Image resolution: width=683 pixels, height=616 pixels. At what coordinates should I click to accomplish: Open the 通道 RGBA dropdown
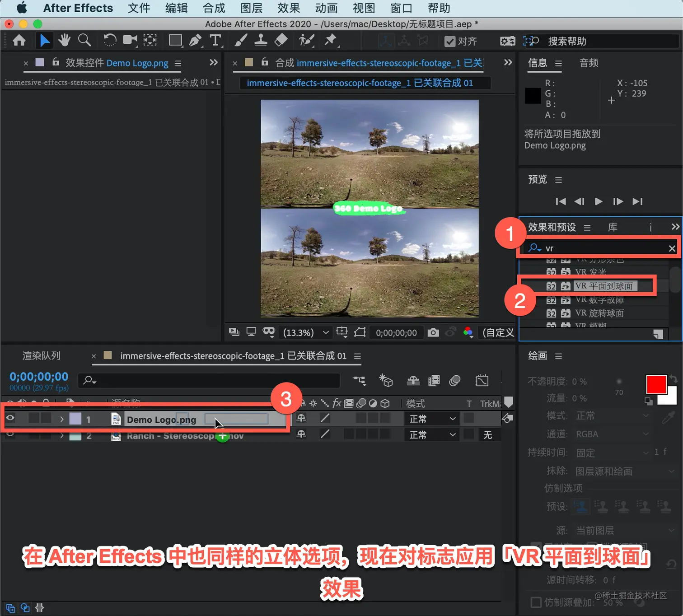tap(612, 434)
